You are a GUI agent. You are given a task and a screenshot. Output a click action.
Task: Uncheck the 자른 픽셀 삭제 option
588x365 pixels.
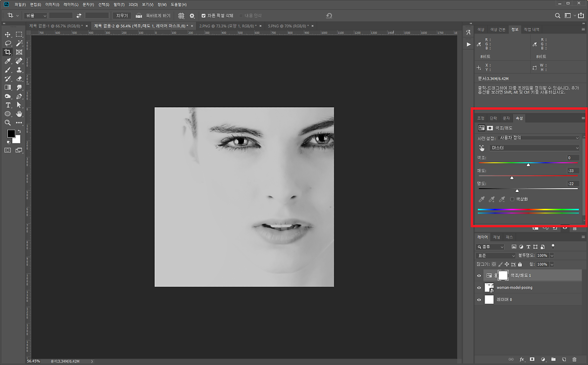click(204, 16)
